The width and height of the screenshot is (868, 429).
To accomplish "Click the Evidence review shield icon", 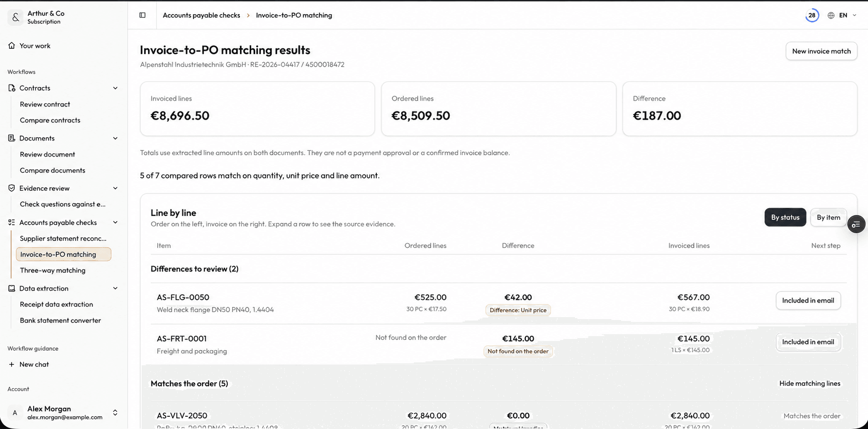I will 12,188.
